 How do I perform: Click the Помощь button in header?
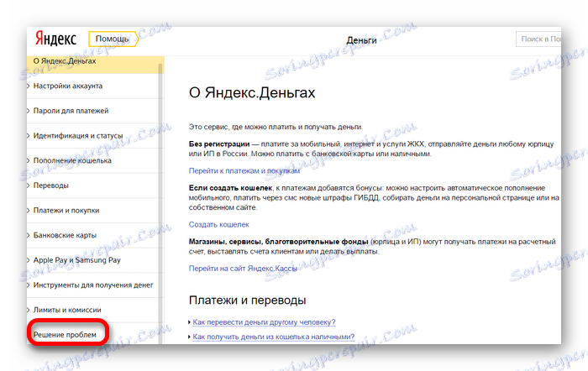113,39
